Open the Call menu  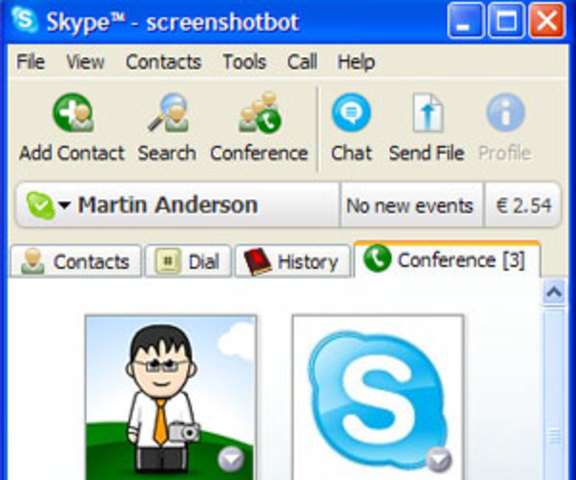click(302, 62)
